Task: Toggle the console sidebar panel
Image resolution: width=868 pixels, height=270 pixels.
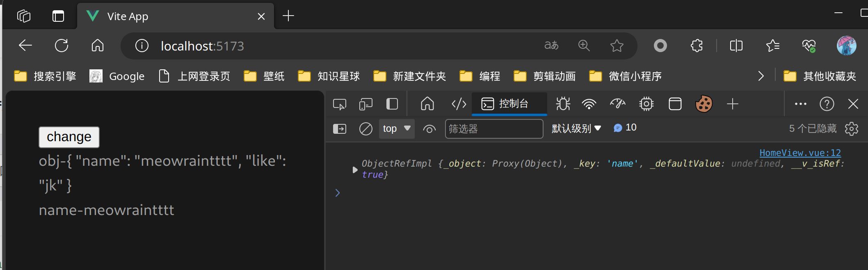Action: (x=339, y=129)
